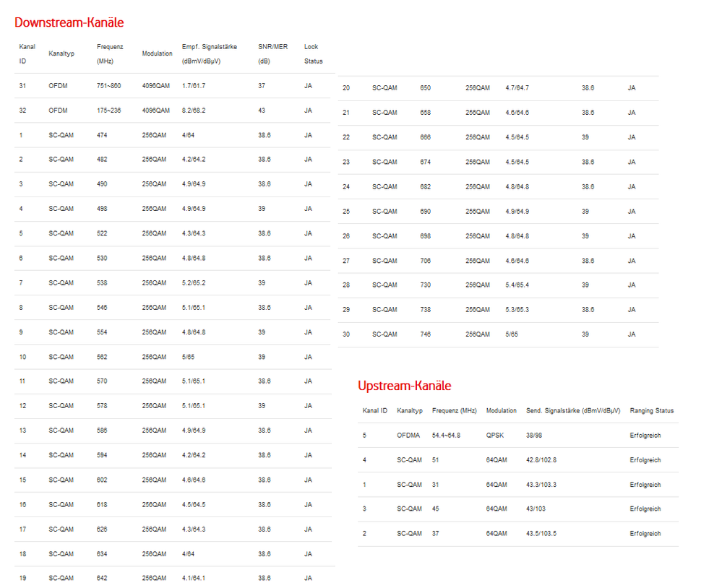Select 64QAM modulation for upstream channel 4

tap(497, 460)
